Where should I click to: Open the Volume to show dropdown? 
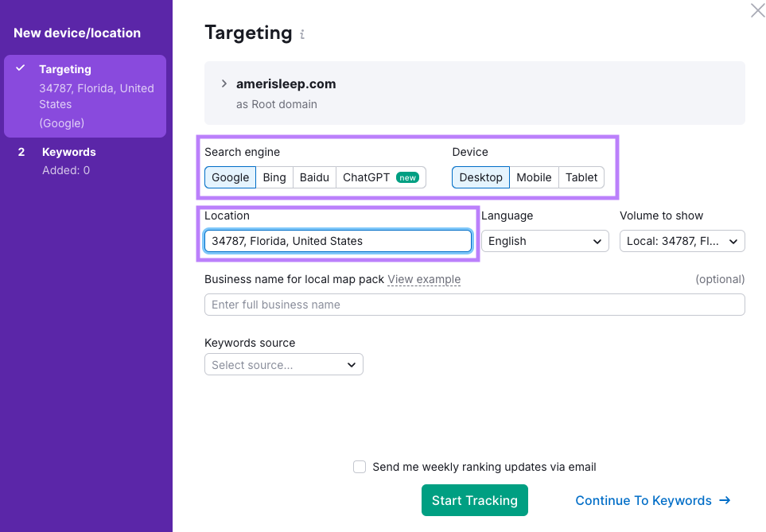coord(682,241)
